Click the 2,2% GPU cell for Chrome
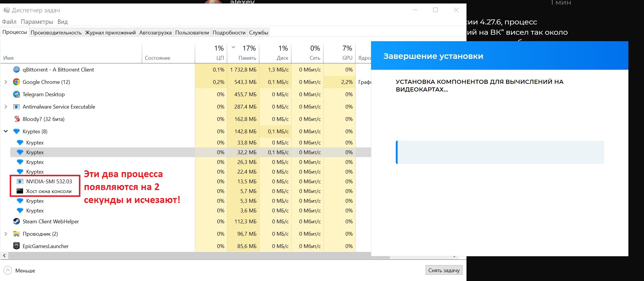The image size is (644, 281). [x=339, y=82]
